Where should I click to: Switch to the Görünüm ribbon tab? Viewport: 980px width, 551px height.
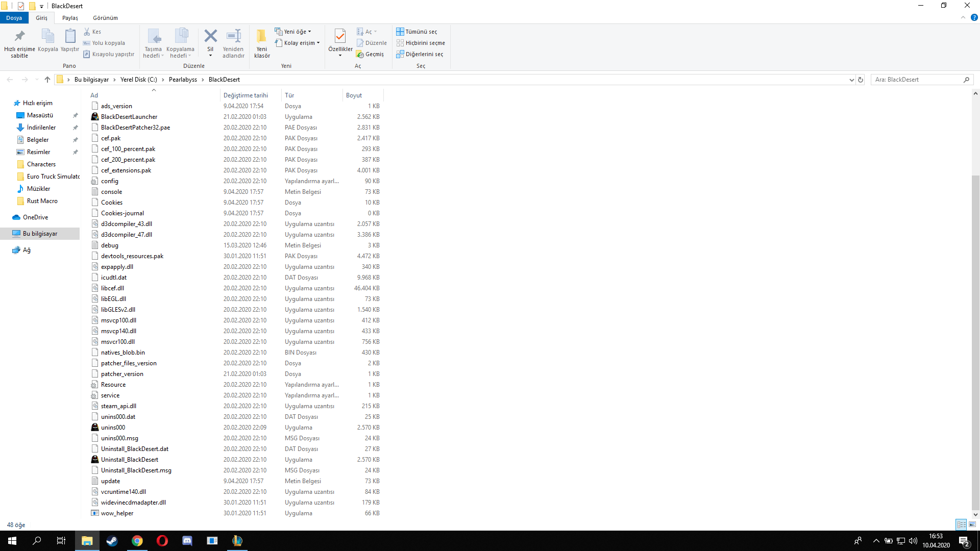105,18
